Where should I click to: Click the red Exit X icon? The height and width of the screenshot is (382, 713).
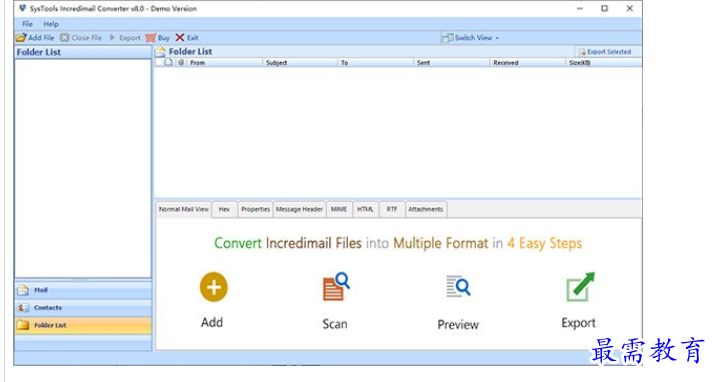click(180, 38)
